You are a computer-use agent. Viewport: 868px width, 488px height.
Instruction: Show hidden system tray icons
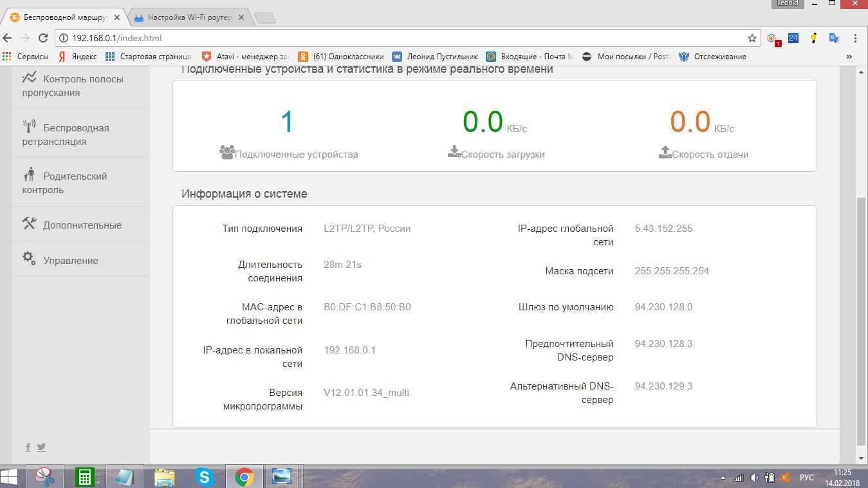723,478
